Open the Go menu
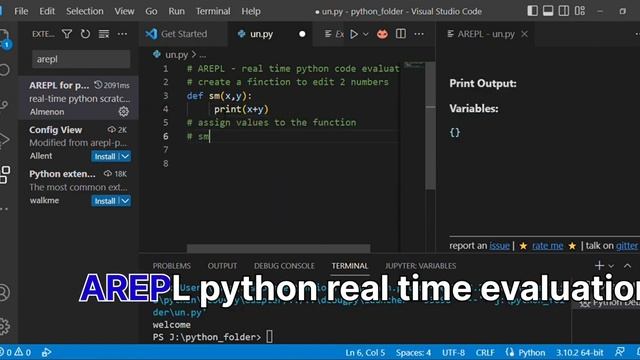Viewport: 640px width, 360px height. [151, 11]
